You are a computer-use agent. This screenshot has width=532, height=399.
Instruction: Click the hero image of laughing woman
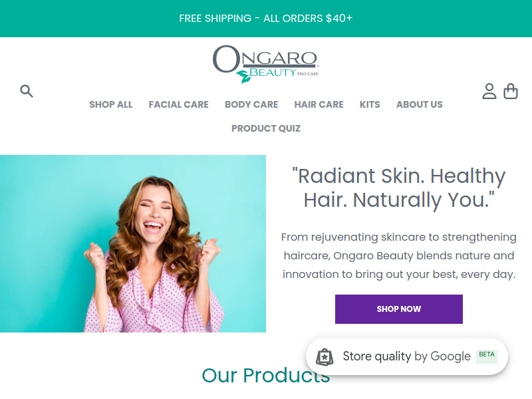click(133, 243)
